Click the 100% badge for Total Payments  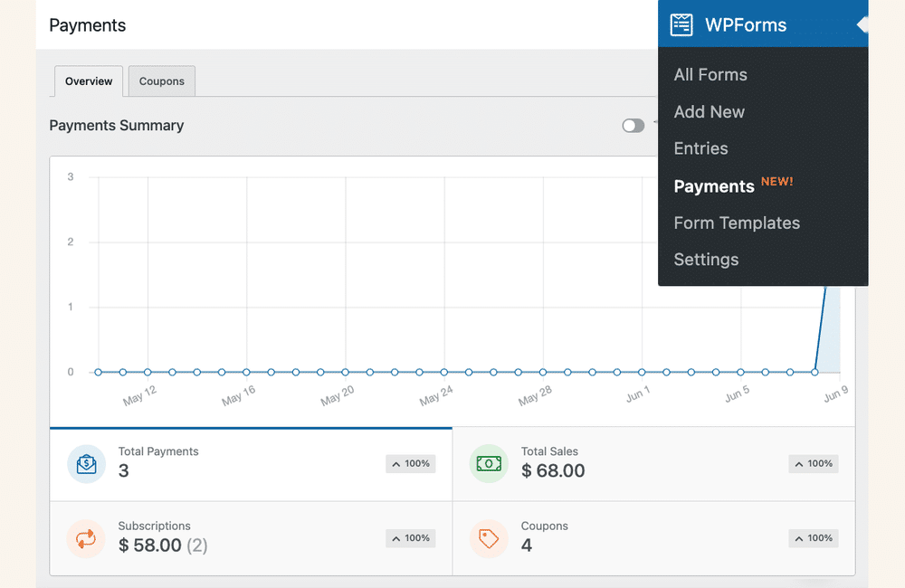click(410, 463)
